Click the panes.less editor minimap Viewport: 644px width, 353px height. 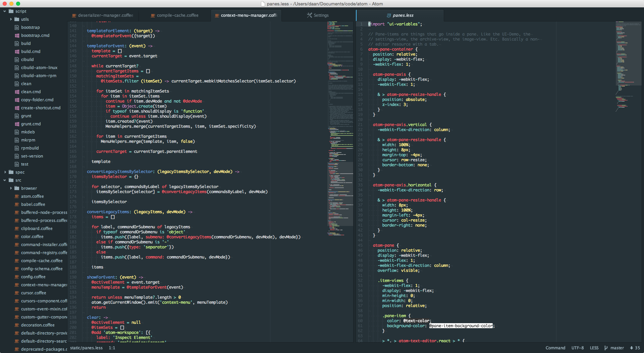pyautogui.click(x=629, y=66)
